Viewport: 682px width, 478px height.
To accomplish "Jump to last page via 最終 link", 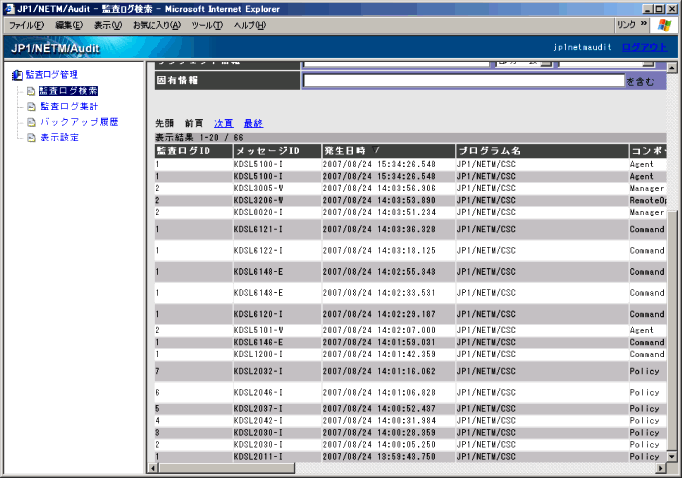I will [x=253, y=123].
